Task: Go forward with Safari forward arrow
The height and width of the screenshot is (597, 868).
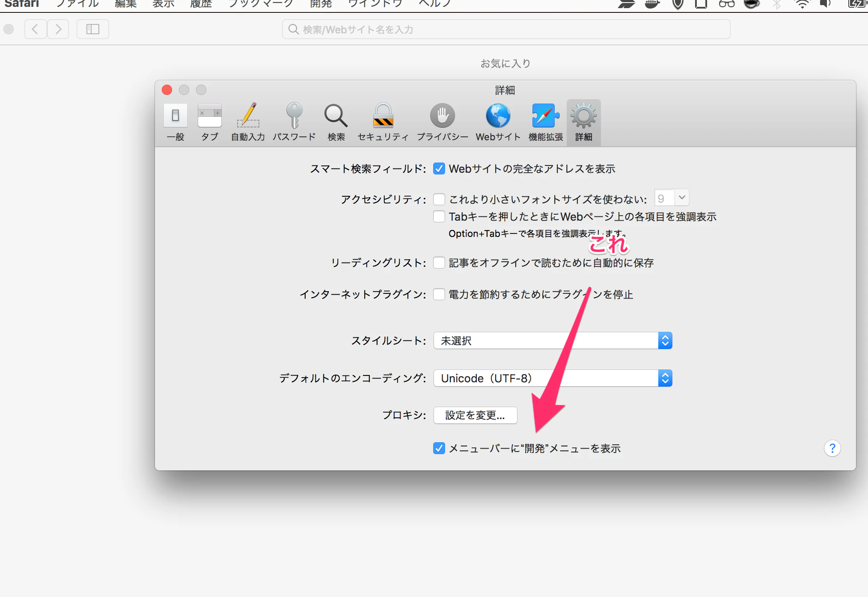Action: click(58, 29)
